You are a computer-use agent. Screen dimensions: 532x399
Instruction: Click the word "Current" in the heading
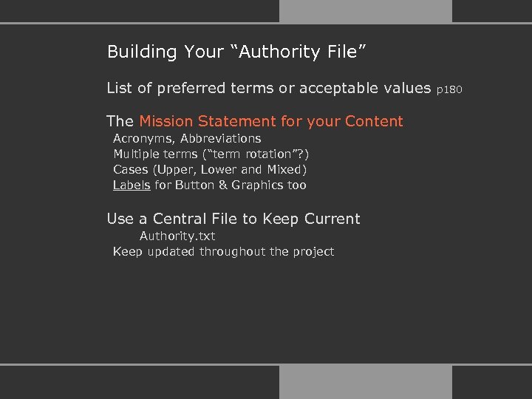[332, 219]
